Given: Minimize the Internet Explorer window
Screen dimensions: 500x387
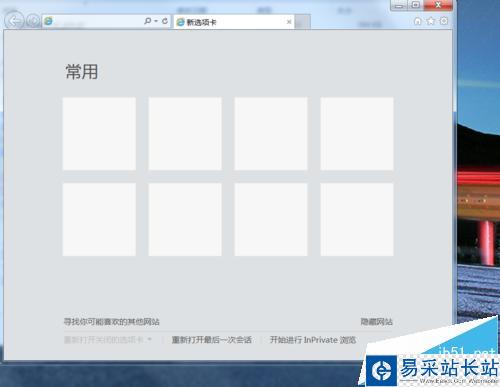Looking at the screenshot, I should (399, 5).
